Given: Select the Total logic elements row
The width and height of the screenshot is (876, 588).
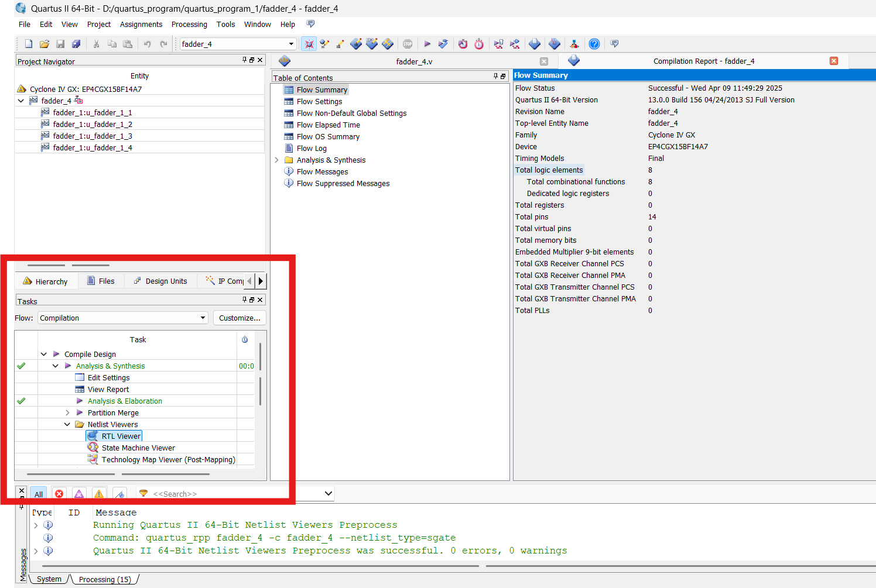Looking at the screenshot, I should tap(549, 170).
